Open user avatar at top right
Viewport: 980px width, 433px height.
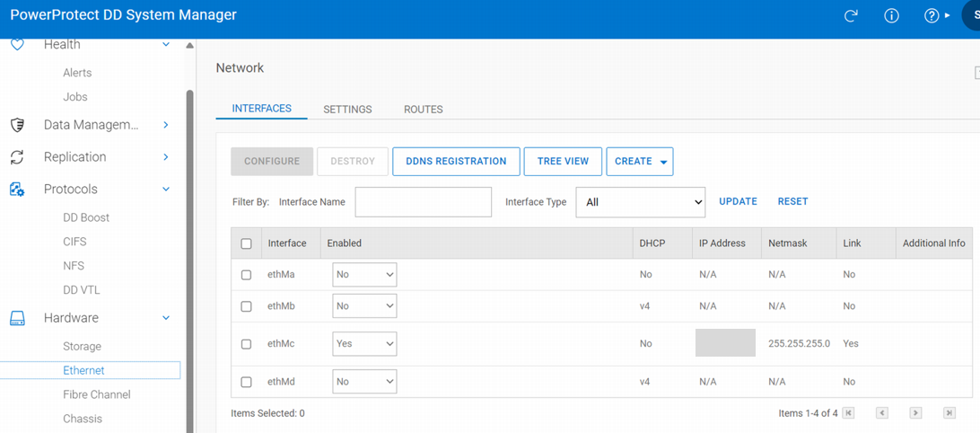[x=973, y=16]
